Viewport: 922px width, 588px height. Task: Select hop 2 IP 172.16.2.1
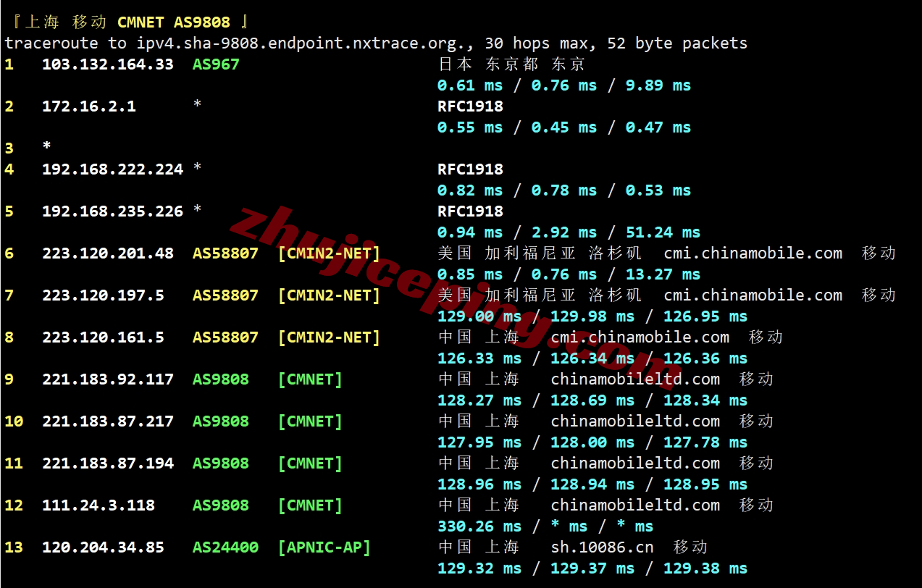pos(89,106)
